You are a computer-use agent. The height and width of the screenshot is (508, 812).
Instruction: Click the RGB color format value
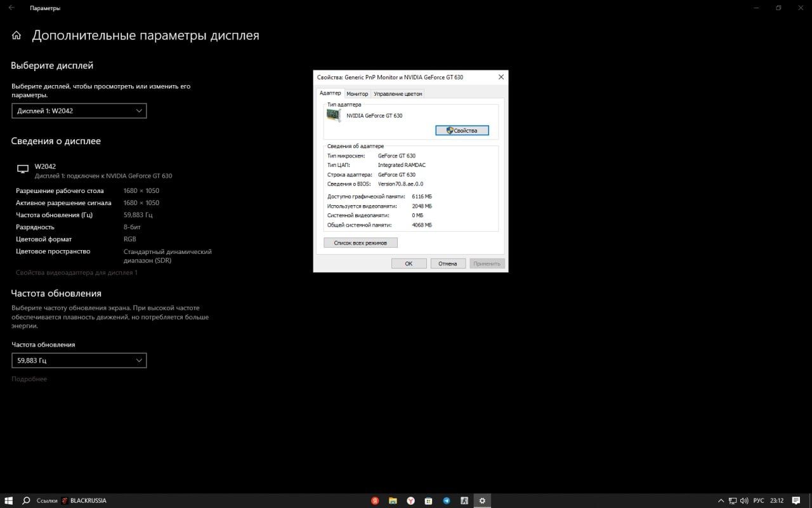[x=129, y=239]
